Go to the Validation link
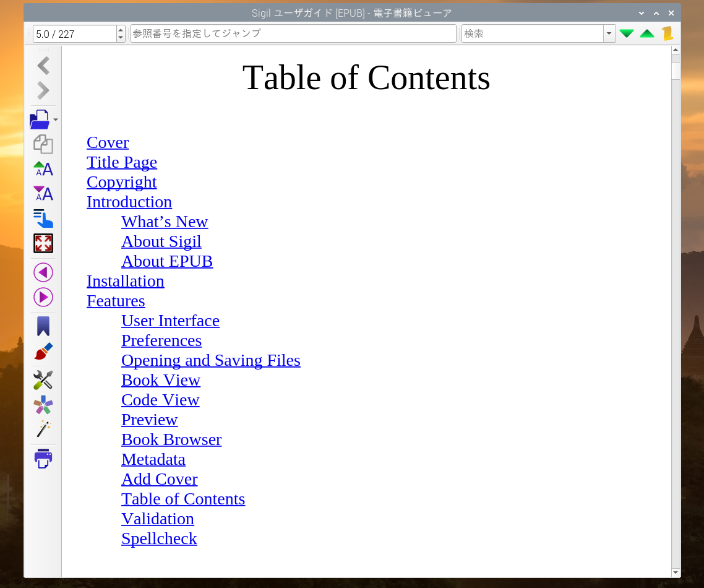This screenshot has width=704, height=588. (x=158, y=518)
